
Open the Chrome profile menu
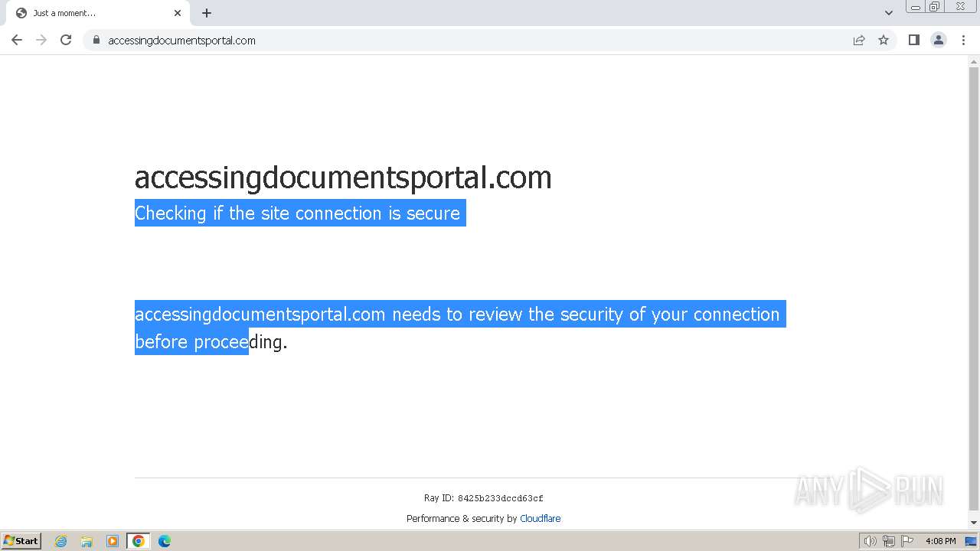coord(939,40)
